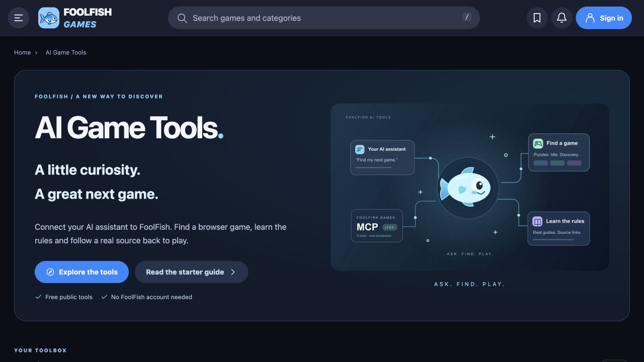Click the YOUR TOOLBOX section label
The width and height of the screenshot is (644, 362).
coord(40,350)
